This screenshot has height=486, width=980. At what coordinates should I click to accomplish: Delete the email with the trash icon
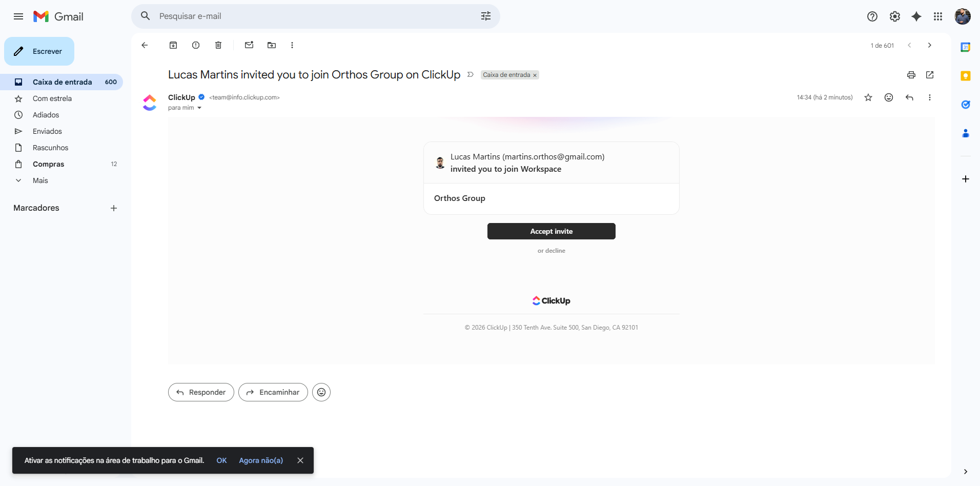pos(218,45)
